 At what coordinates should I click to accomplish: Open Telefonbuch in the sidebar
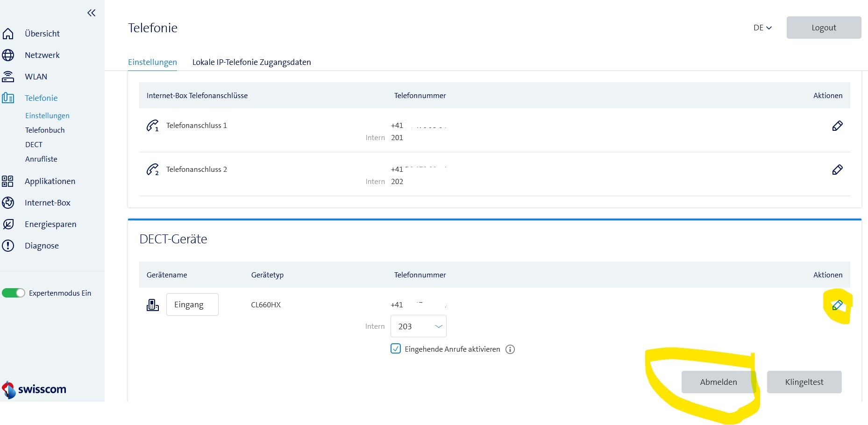45,130
